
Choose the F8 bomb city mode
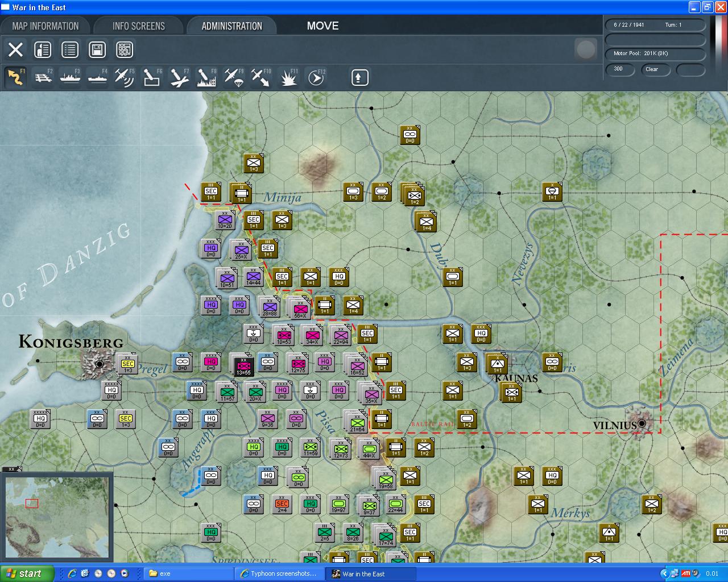(206, 77)
